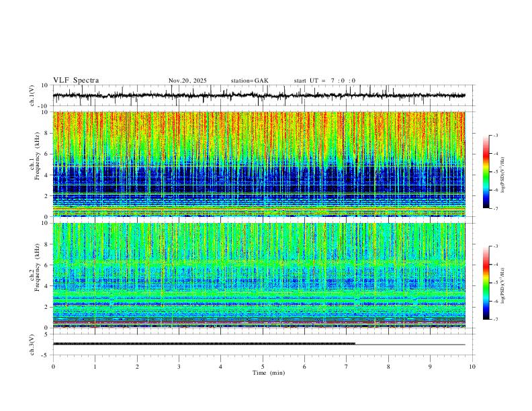The image size is (532, 411).
Task: Click the "station=GAK" header text
Action: [249, 81]
